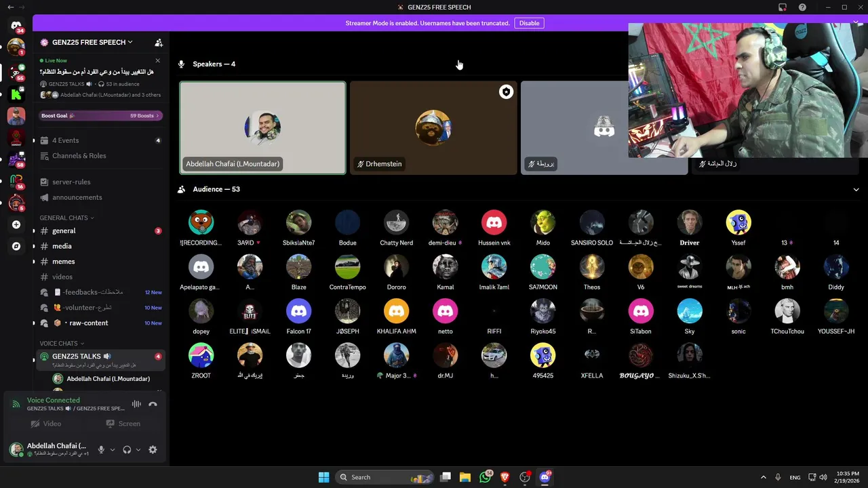Open the ENG language switcher in tray
This screenshot has height=488, width=868.
click(795, 477)
